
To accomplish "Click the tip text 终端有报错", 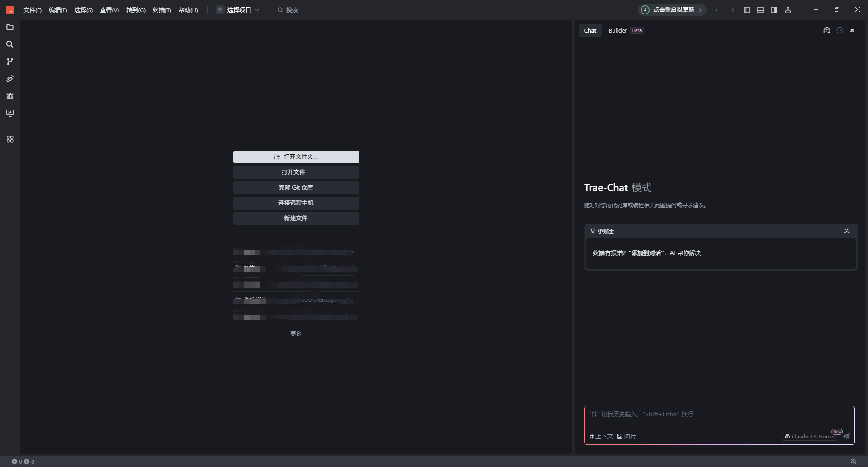I will tap(647, 253).
